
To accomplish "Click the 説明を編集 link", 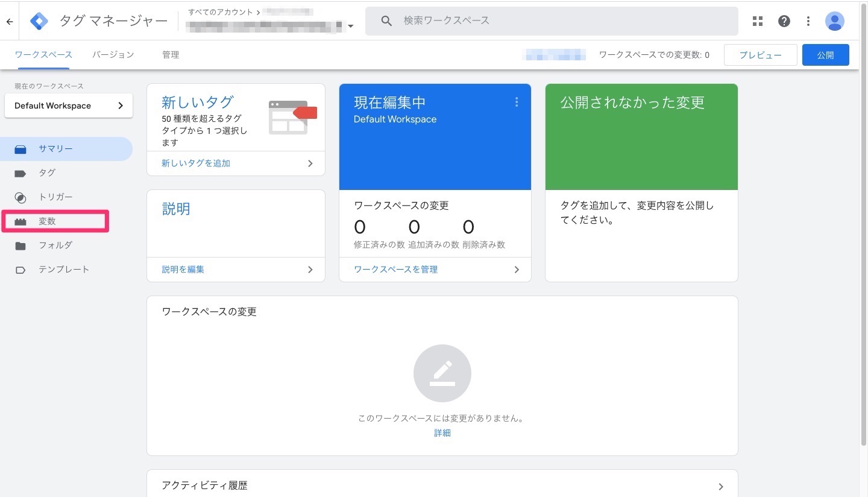I will point(183,270).
